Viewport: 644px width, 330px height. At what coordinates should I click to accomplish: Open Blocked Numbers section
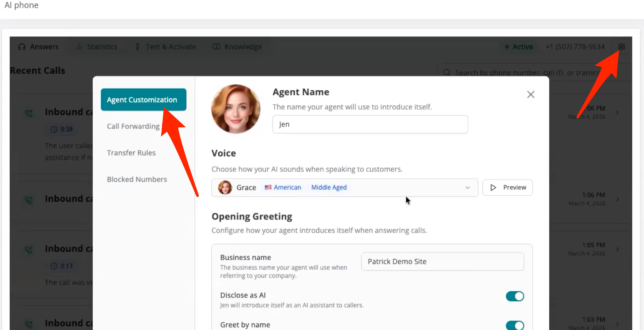coord(137,179)
